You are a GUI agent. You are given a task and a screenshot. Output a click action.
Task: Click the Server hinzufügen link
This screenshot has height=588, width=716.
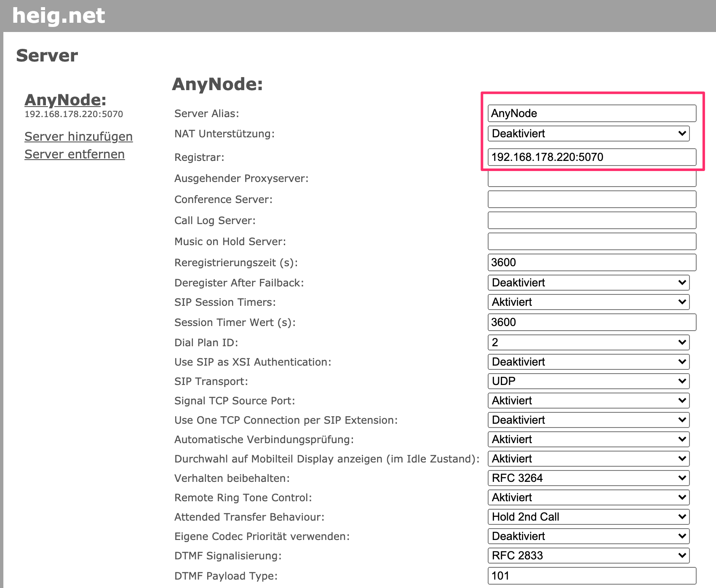tap(79, 136)
